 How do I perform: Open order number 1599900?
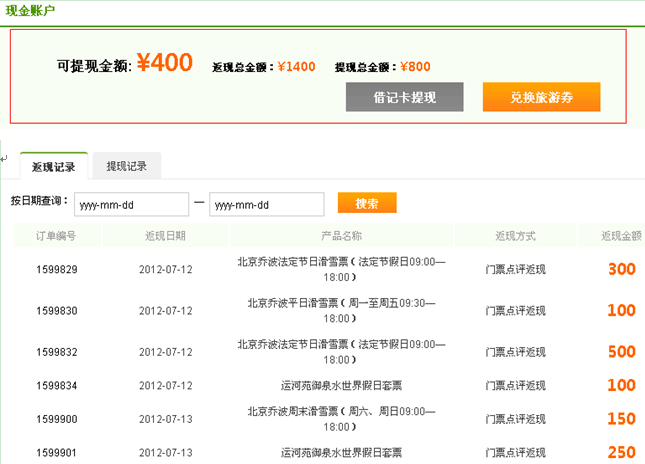point(57,419)
